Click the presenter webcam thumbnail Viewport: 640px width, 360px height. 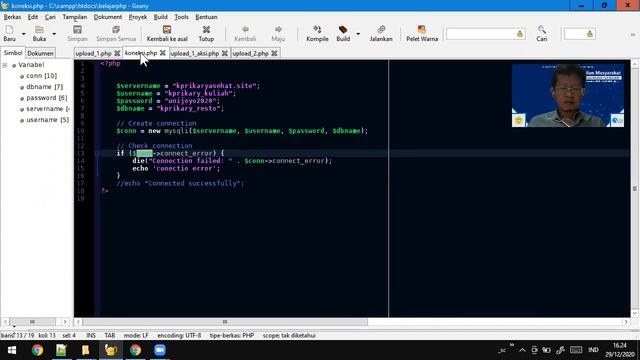point(568,96)
